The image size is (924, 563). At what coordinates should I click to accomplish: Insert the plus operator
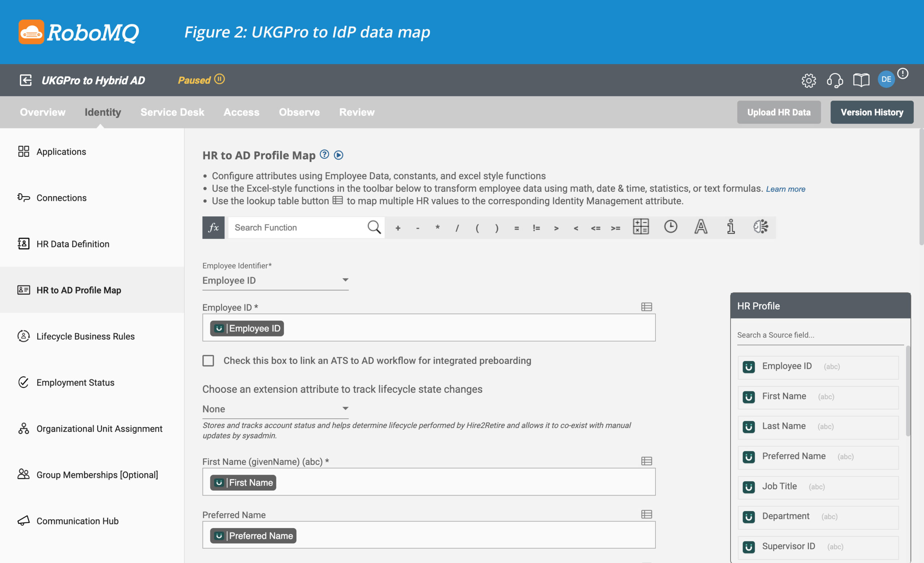(x=398, y=228)
